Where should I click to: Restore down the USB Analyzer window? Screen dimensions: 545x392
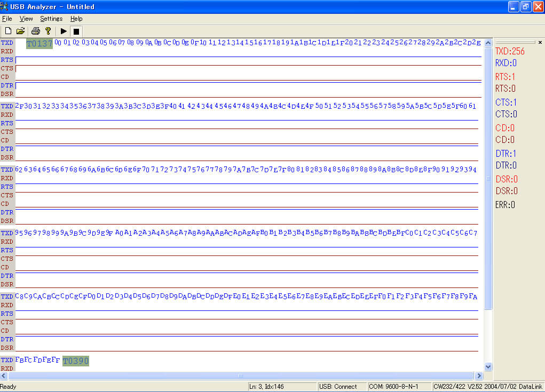click(526, 6)
